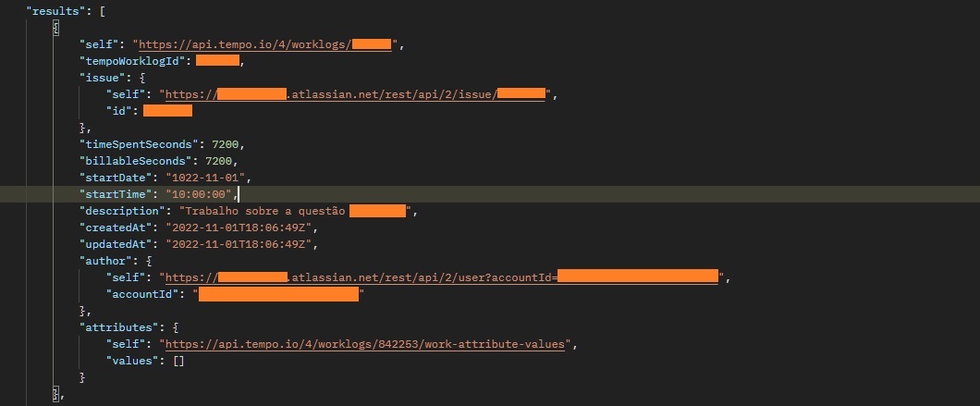
Task: Click the "author" object key
Action: (108, 261)
